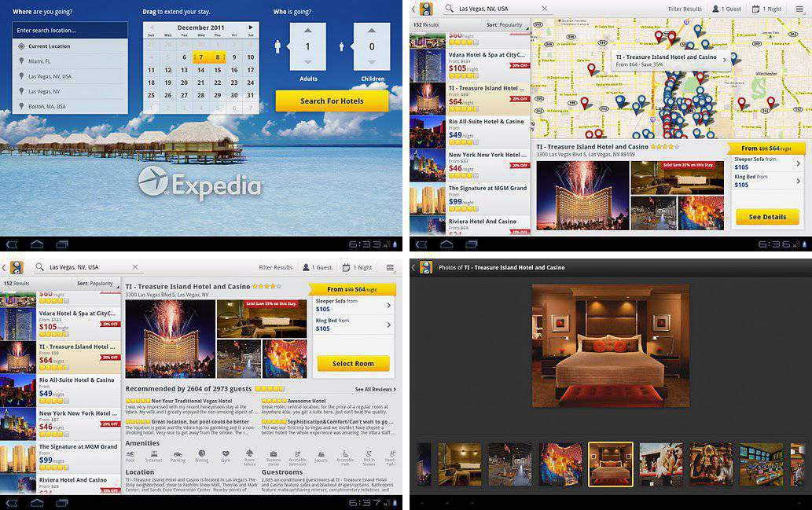Screen dimensions: 812x510
Task: Select Boston, MA, USA from location suggestions
Action: [x=70, y=106]
